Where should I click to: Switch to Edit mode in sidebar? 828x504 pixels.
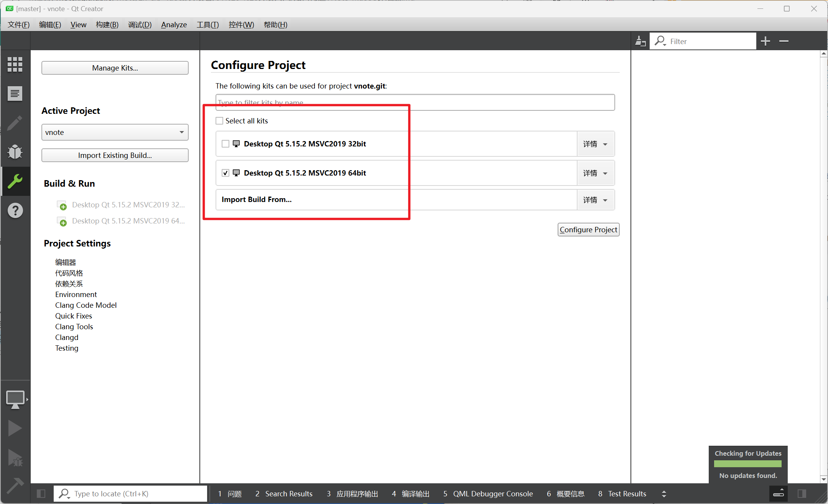coord(15,94)
